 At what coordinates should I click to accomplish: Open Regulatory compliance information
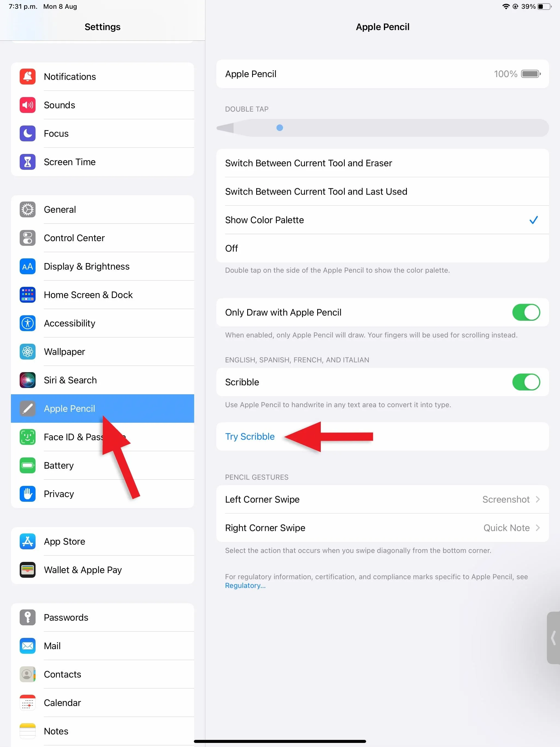pyautogui.click(x=245, y=586)
